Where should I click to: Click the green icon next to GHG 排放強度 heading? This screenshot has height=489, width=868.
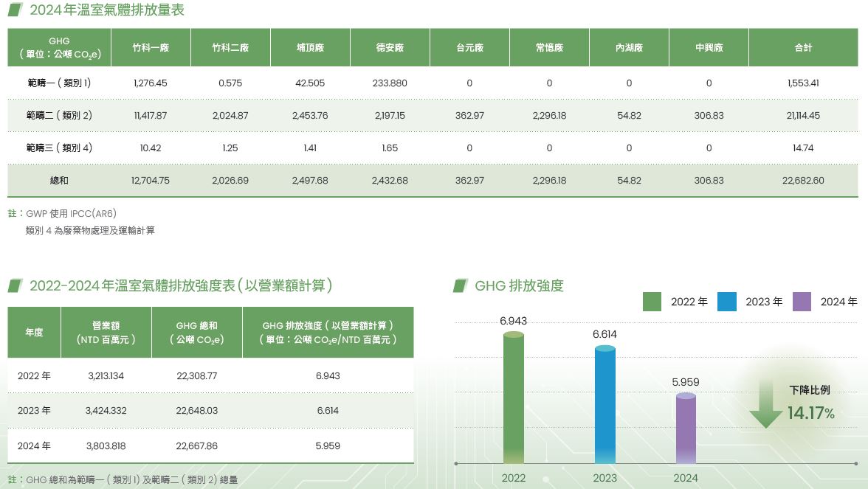pos(461,285)
